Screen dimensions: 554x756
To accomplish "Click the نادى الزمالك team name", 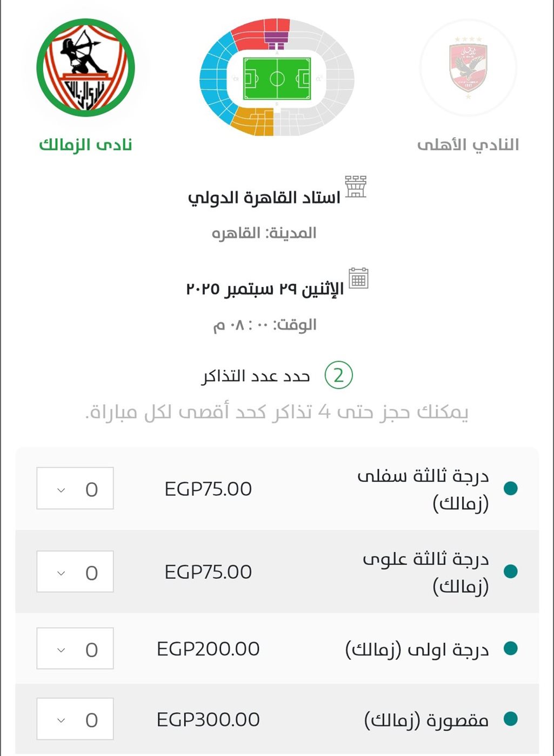I will (85, 145).
